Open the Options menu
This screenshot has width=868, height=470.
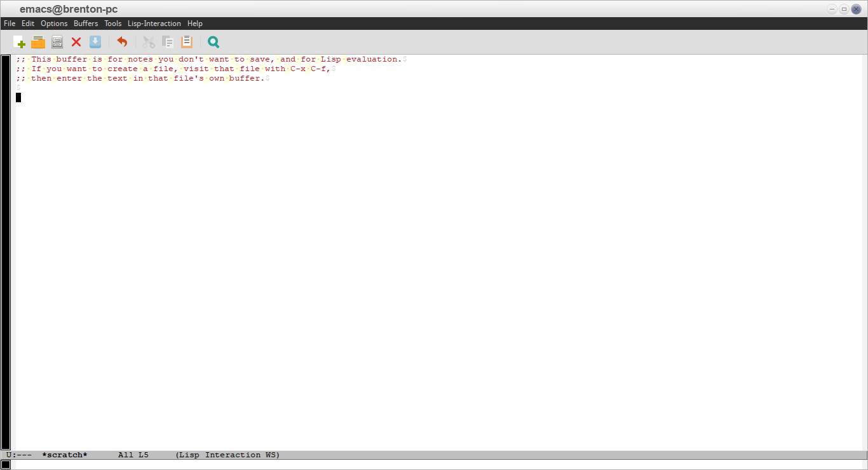(x=54, y=23)
